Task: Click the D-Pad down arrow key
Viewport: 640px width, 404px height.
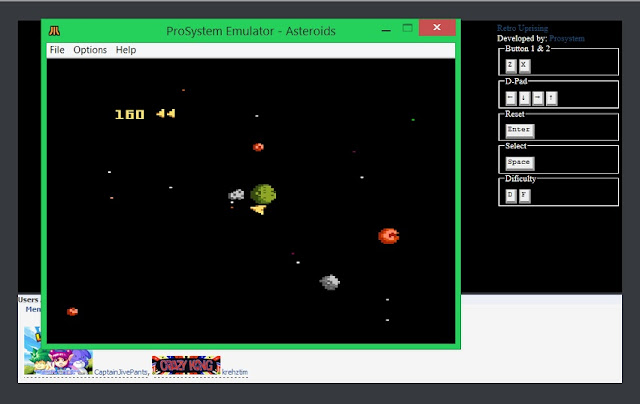Action: [524, 98]
